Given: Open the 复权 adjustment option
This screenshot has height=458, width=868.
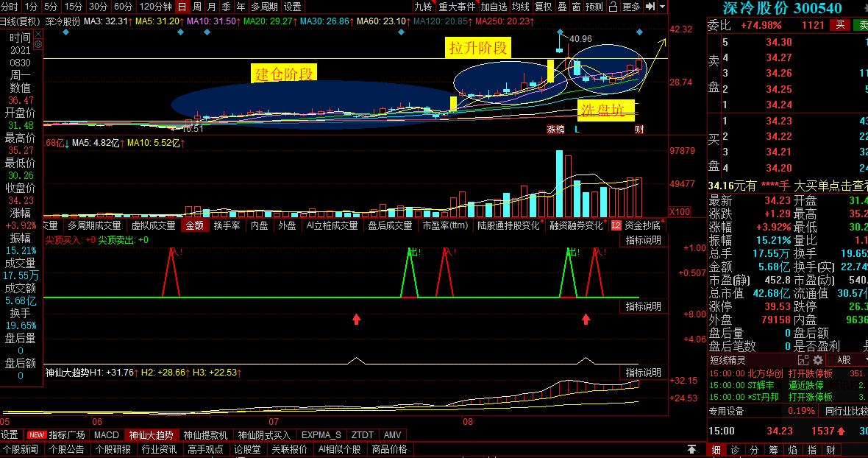Looking at the screenshot, I should (x=543, y=7).
